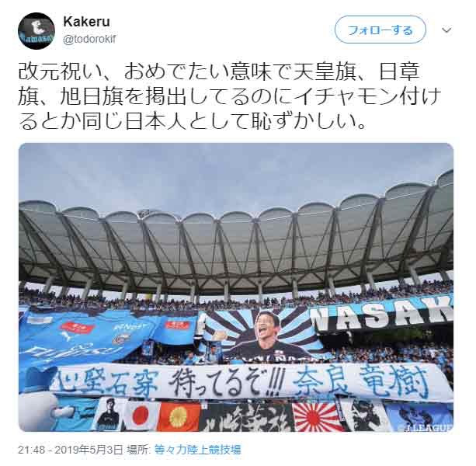Viewport: 476px width, 466px height.
Task: Click the blue mascot at photo's left edge
Action: tap(37, 399)
